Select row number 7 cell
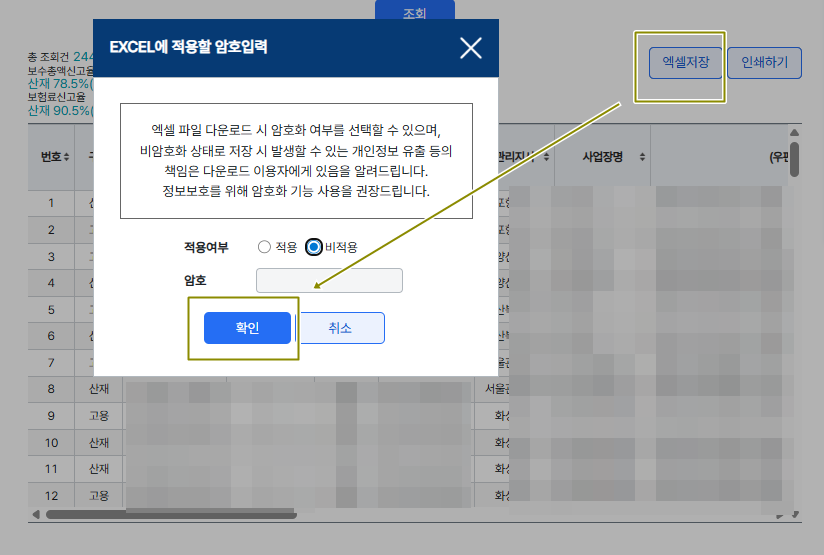Viewport: 824px width, 555px height. (51, 363)
